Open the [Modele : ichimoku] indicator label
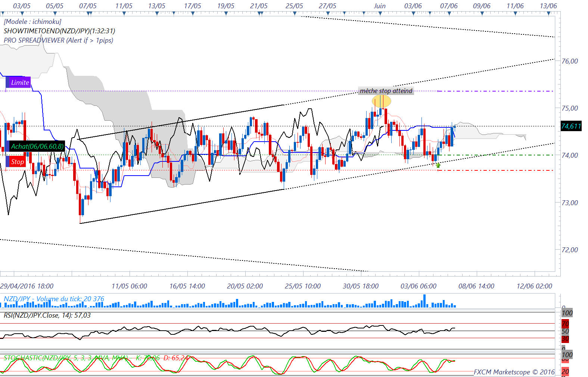The width and height of the screenshot is (588, 377). click(x=32, y=22)
